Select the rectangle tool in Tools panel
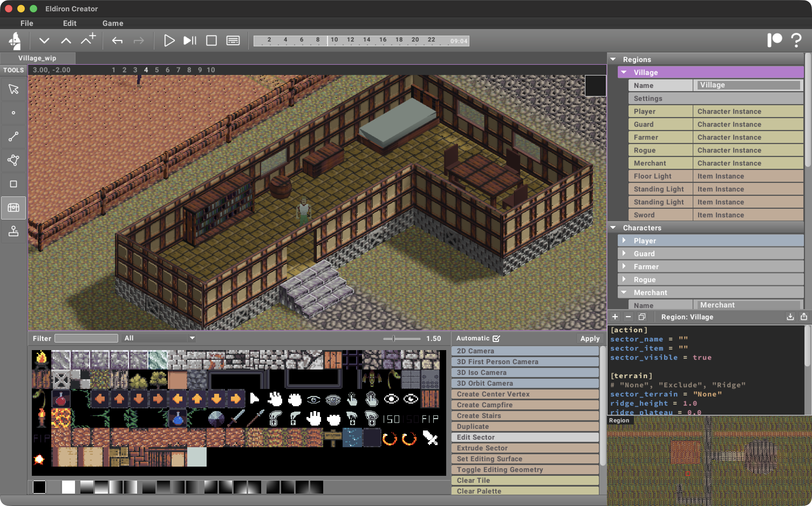Image resolution: width=812 pixels, height=506 pixels. tap(13, 183)
